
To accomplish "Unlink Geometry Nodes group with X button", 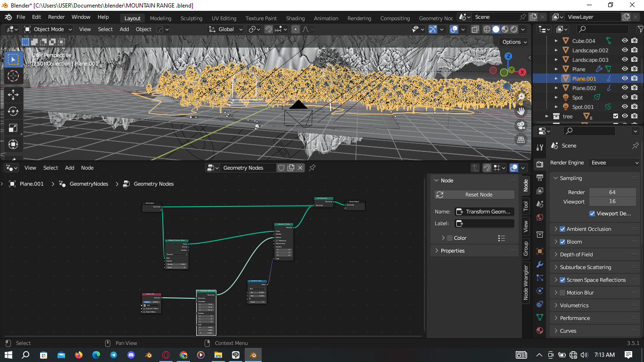I will (300, 168).
